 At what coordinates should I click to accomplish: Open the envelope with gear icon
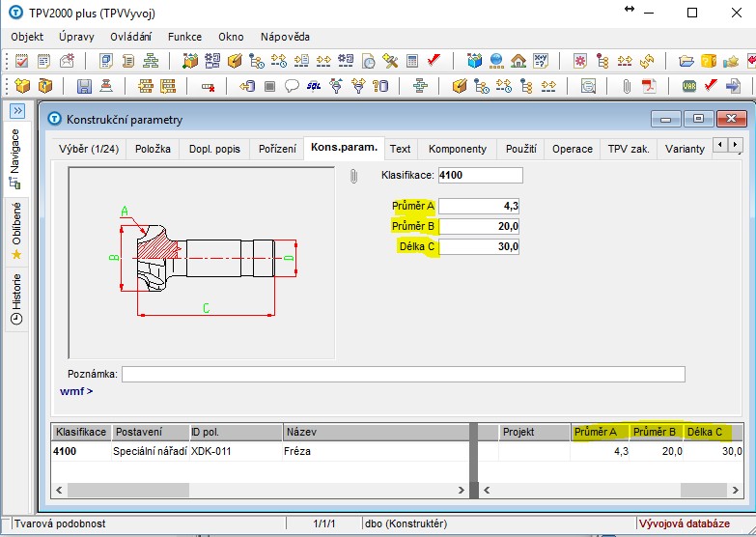(67, 61)
